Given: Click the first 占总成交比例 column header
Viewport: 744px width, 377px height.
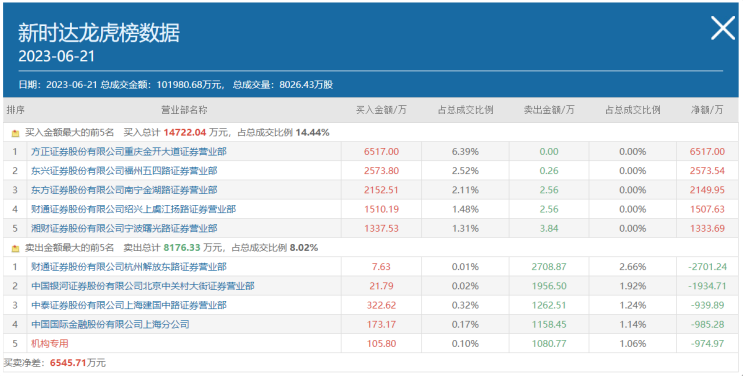Looking at the screenshot, I should (x=465, y=110).
